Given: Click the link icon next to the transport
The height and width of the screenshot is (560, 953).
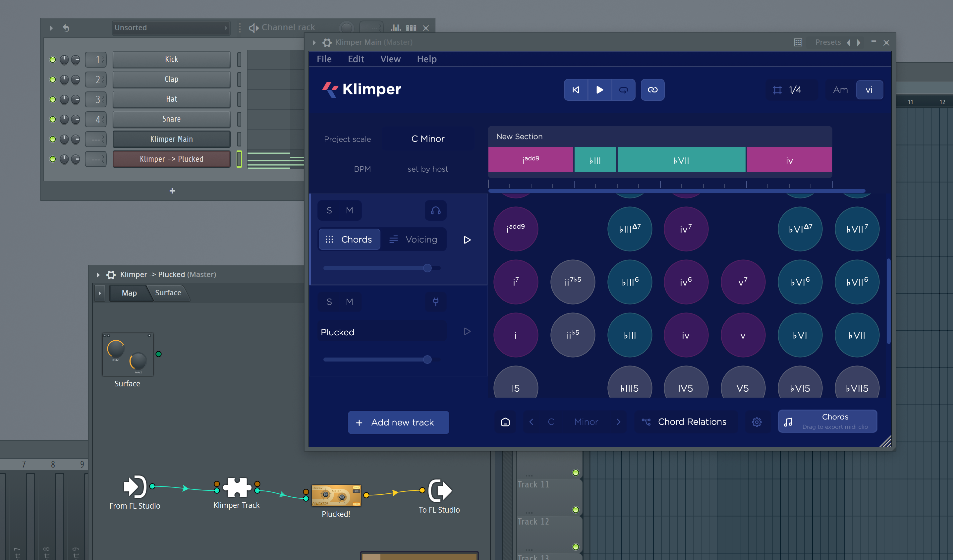Looking at the screenshot, I should pos(652,89).
